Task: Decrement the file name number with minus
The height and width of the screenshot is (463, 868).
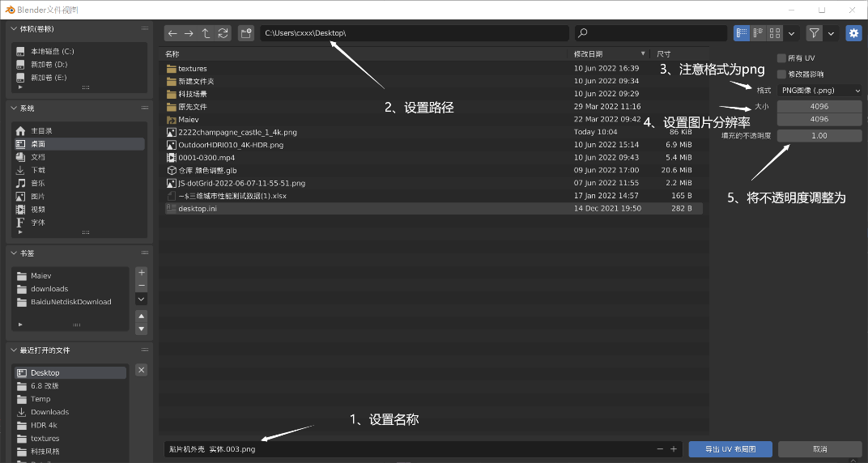Action: point(660,449)
